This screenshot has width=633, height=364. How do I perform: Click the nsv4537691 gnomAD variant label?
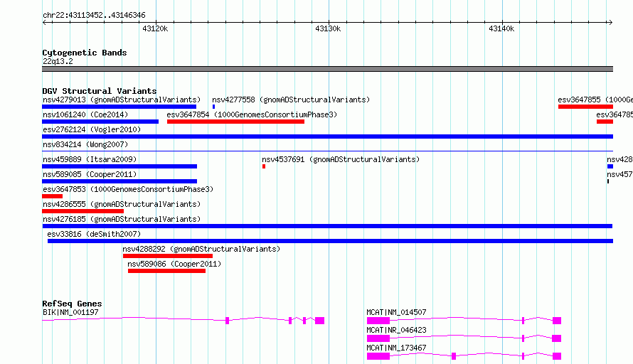coord(341,159)
